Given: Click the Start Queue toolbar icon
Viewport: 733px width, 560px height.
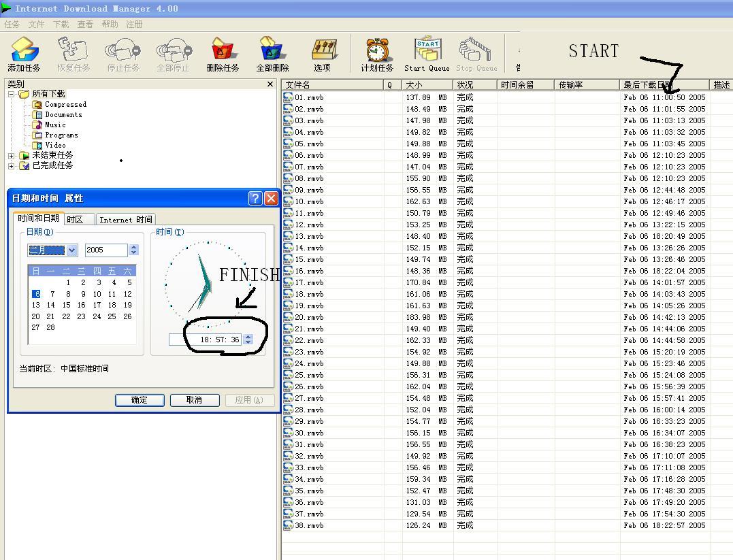Looking at the screenshot, I should [x=427, y=54].
